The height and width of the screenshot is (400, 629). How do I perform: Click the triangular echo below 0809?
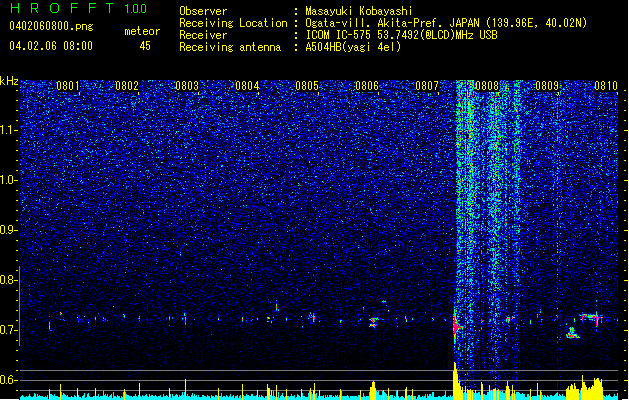pos(572,333)
